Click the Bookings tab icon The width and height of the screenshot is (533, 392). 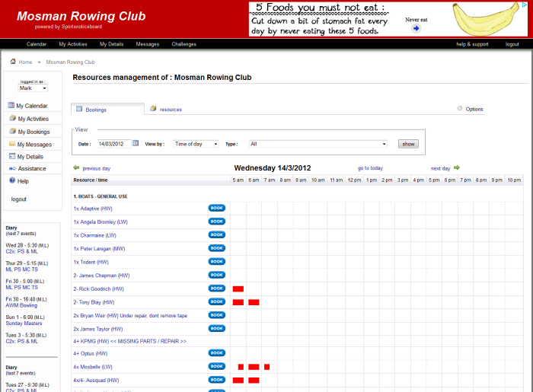79,109
